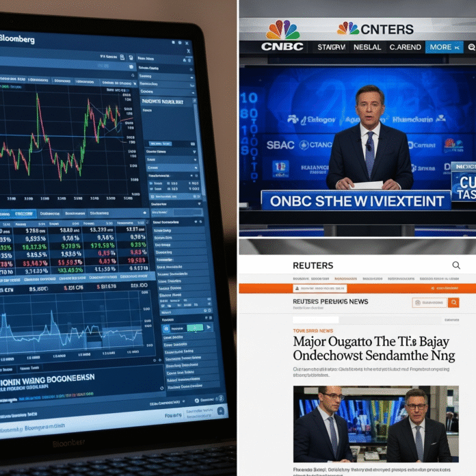Open the Major Ougatto headline article
The width and height of the screenshot is (476, 476).
[369, 348]
